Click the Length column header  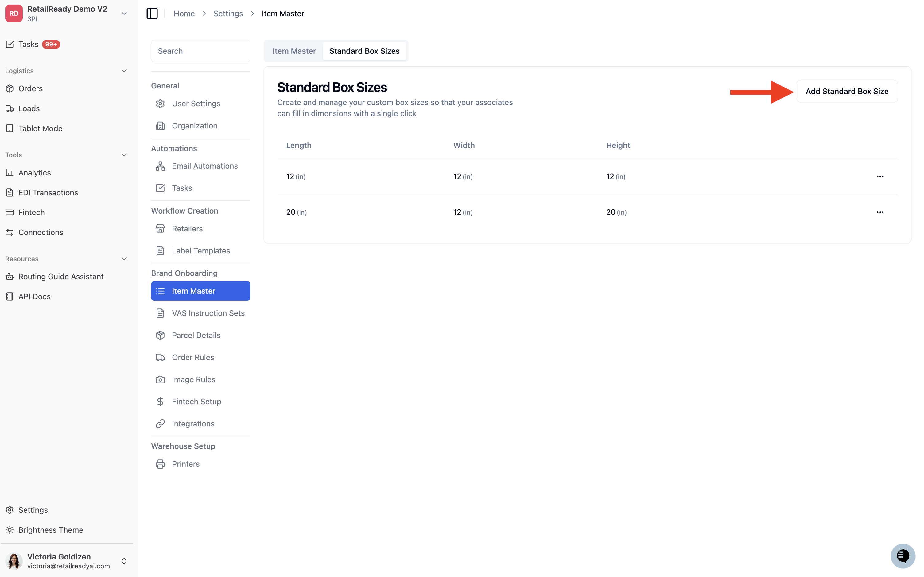tap(298, 145)
